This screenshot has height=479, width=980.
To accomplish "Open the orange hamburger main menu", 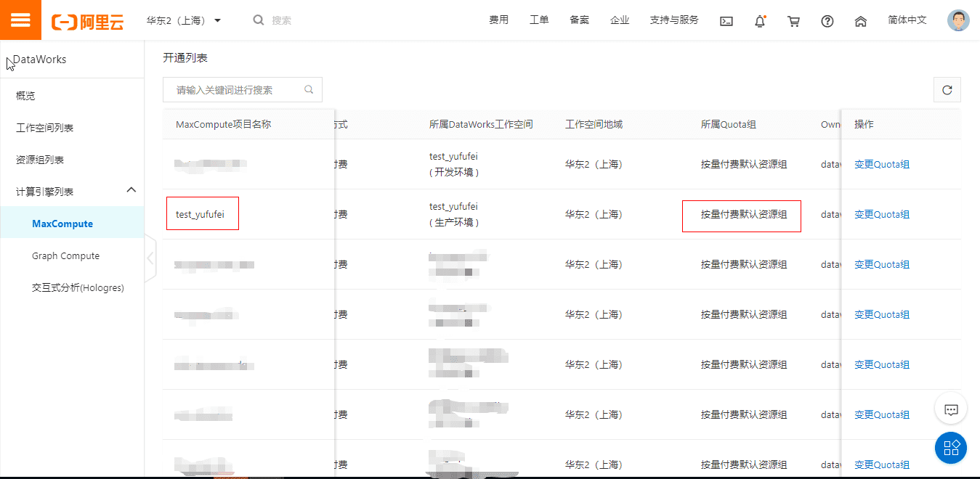I will click(20, 20).
